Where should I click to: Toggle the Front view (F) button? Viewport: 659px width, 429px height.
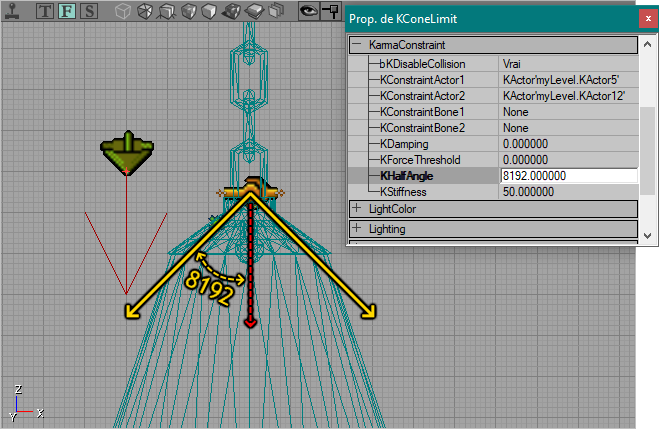[x=67, y=11]
